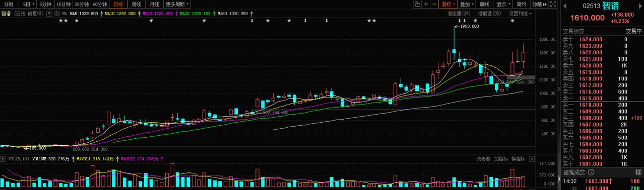This screenshot has height=190, width=644.
Task: Click the 14:32 trade record row
Action: (602, 181)
